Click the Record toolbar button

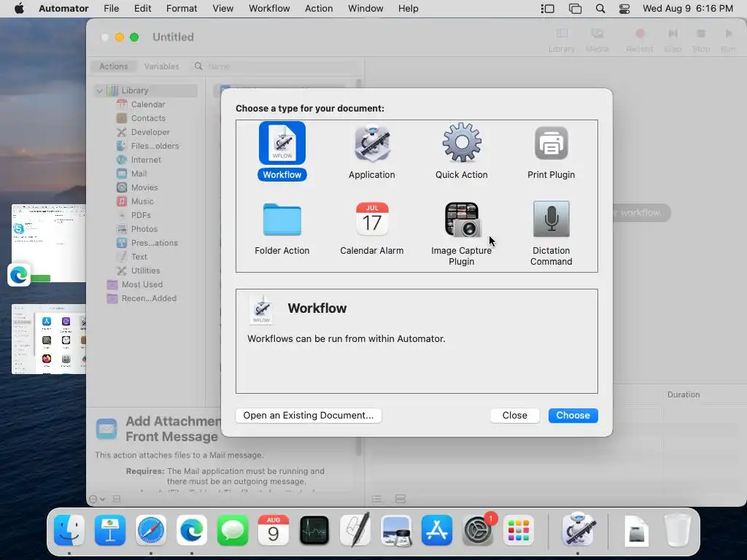639,39
